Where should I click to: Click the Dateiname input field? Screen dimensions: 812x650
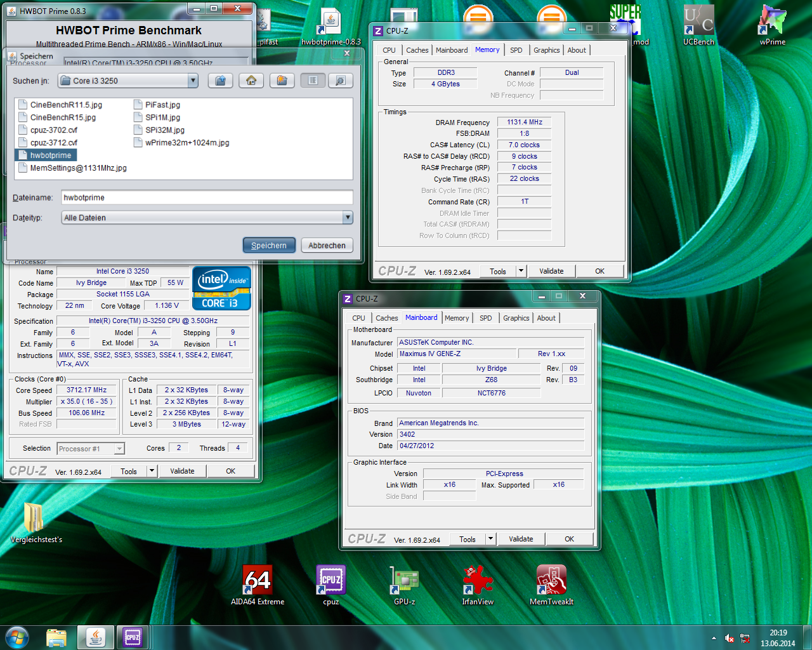tap(207, 197)
